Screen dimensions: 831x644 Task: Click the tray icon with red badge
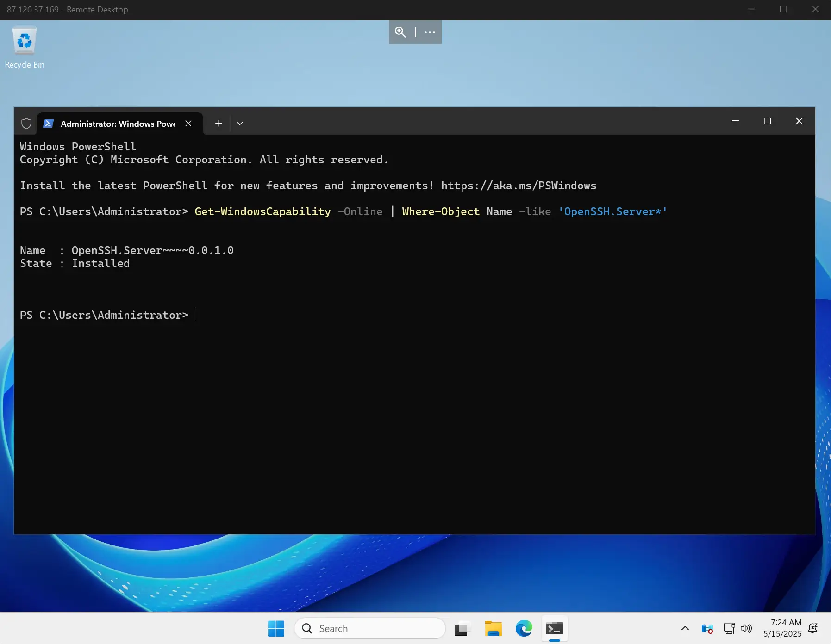(x=707, y=628)
